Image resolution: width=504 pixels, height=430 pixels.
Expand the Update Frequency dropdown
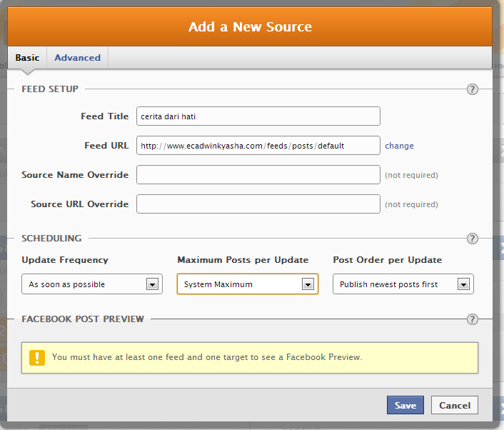[x=92, y=284]
